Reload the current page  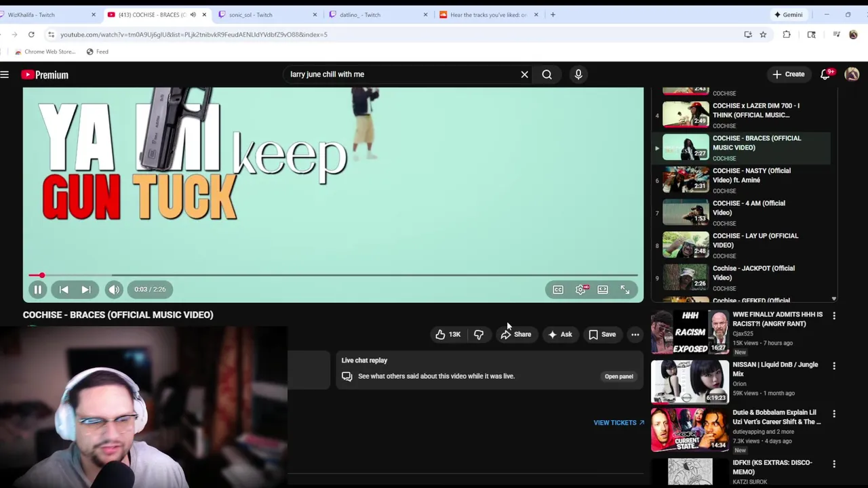pyautogui.click(x=31, y=35)
